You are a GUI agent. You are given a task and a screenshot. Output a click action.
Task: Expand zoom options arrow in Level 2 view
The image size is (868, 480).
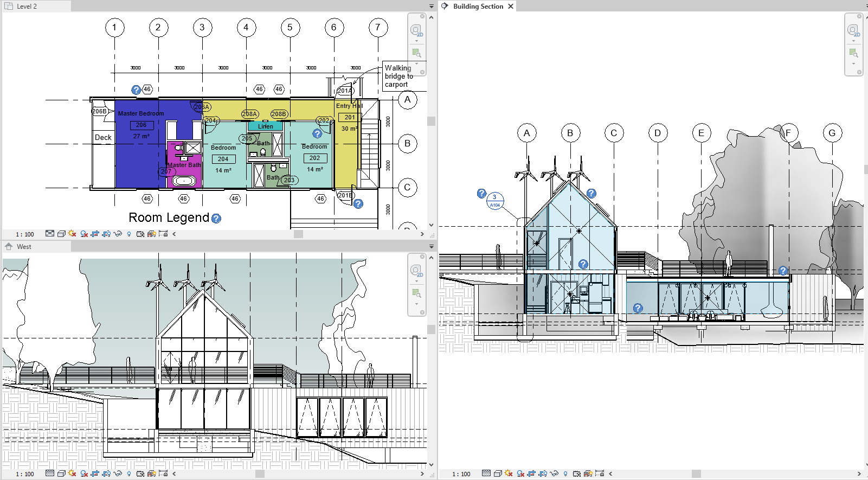[x=416, y=63]
